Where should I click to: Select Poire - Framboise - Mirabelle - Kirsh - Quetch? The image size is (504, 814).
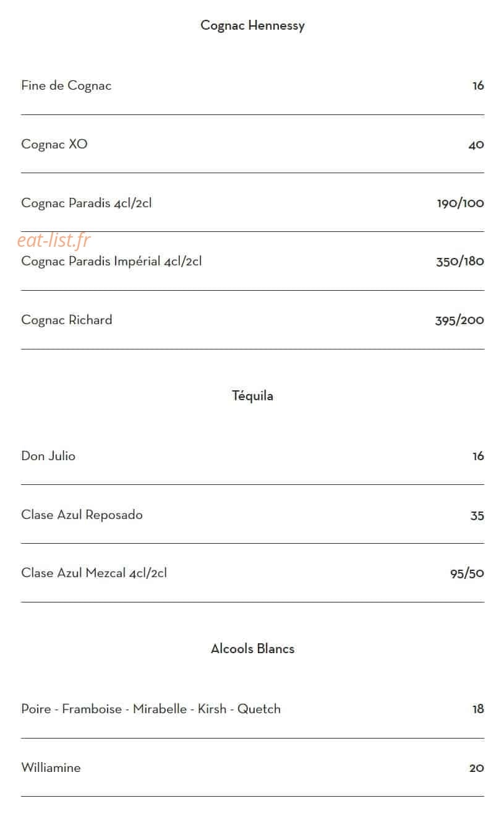click(x=151, y=709)
